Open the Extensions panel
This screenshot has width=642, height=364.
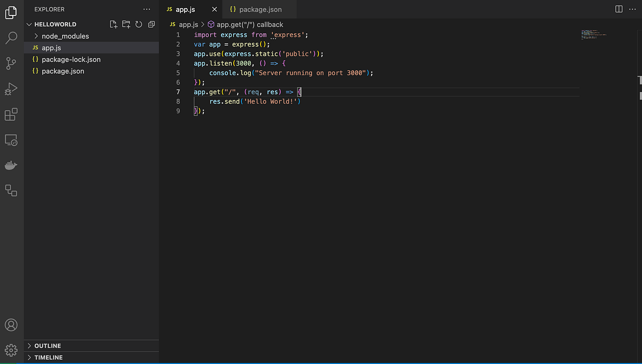pos(11,114)
